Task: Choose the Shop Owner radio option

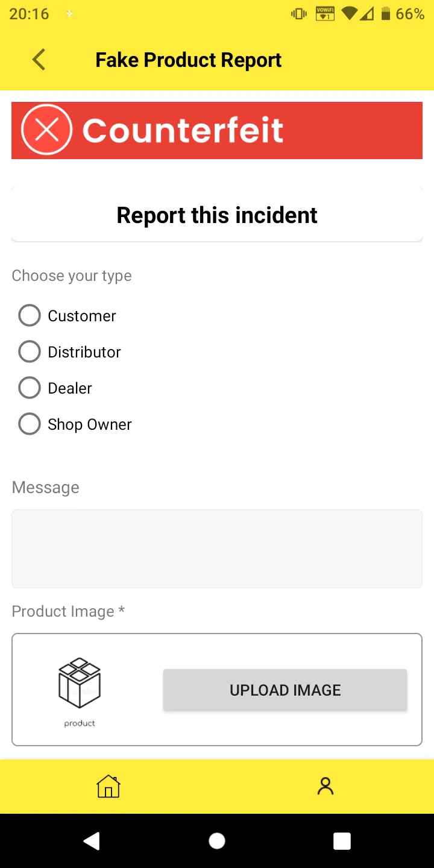Action: tap(29, 424)
